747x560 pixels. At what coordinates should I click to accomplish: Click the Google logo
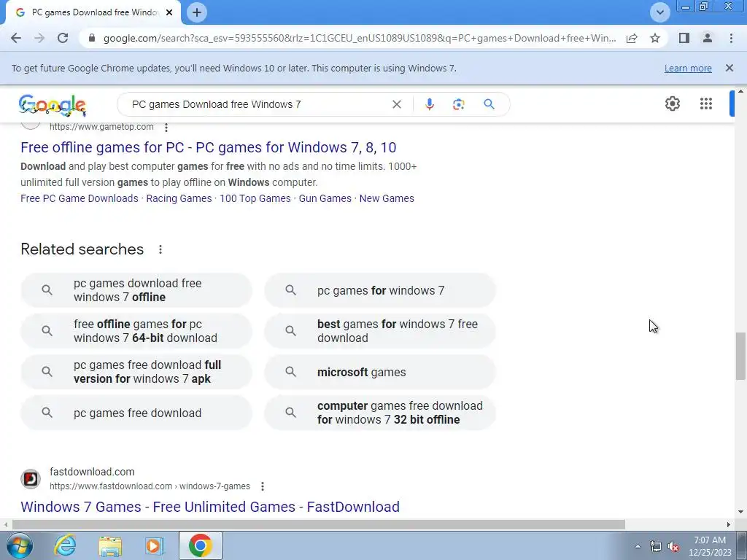coord(53,105)
